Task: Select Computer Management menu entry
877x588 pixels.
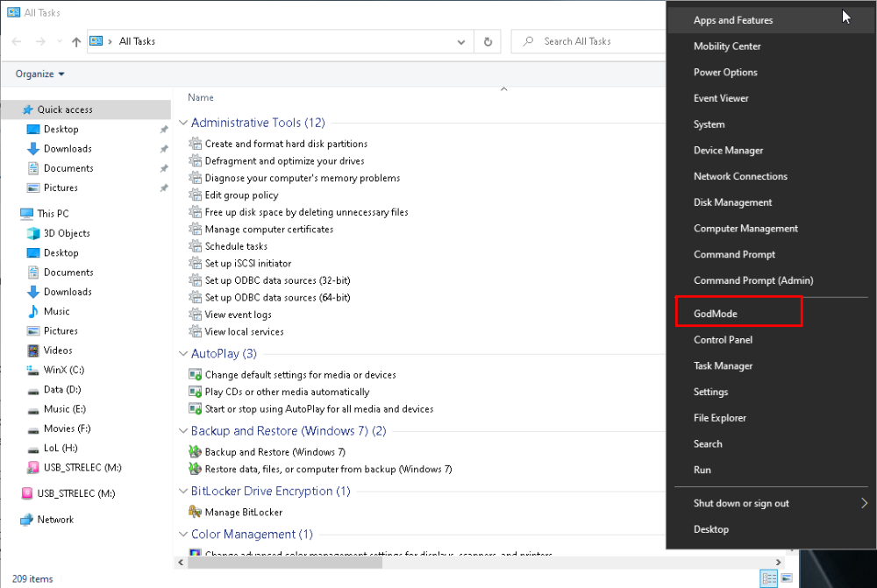Action: coord(771,229)
